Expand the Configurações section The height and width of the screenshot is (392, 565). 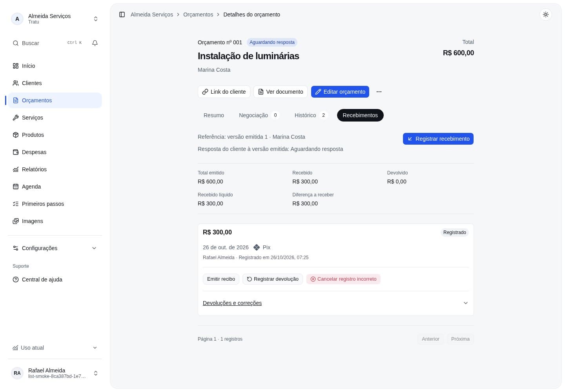click(55, 248)
